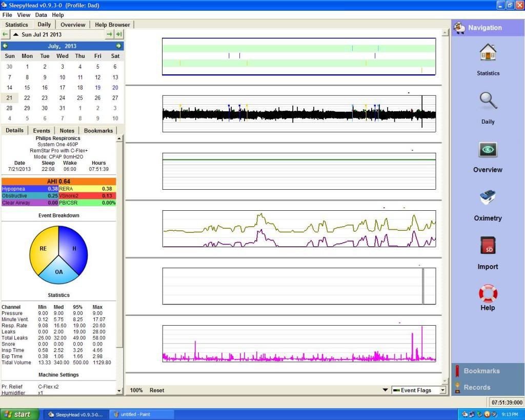This screenshot has height=420, width=525.
Task: Open the Overview eye icon
Action: point(488,149)
